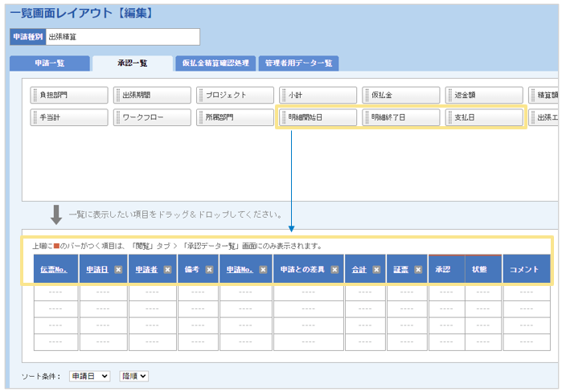Image resolution: width=562 pixels, height=392 pixels.
Task: Open the 申請日 sort condition dropdown
Action: click(x=89, y=376)
